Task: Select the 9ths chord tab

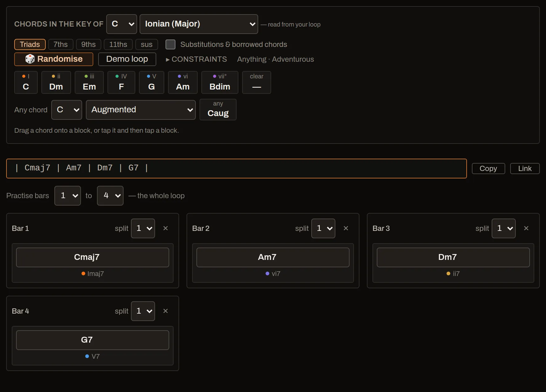Action: coord(88,44)
